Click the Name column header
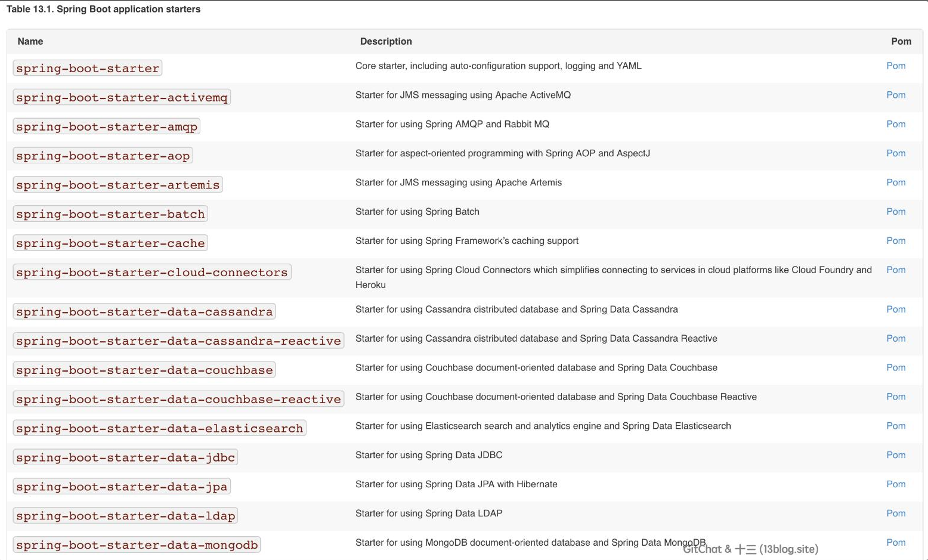 point(30,42)
